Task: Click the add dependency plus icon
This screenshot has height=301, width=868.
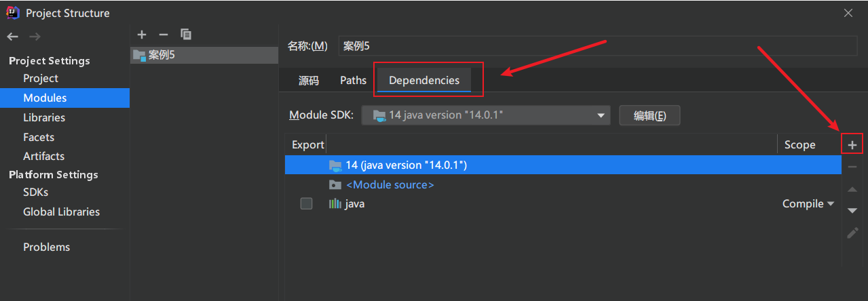Action: tap(852, 144)
